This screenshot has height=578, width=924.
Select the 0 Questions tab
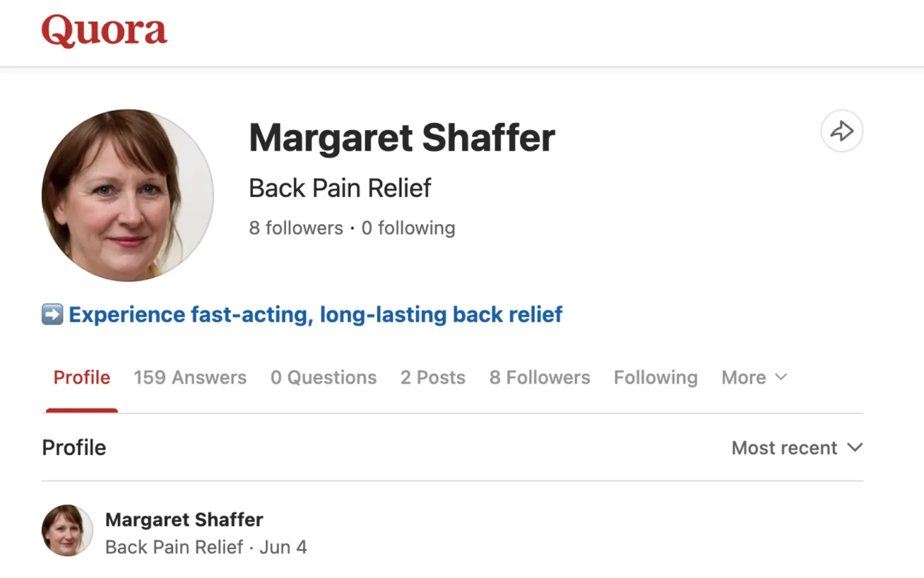pyautogui.click(x=324, y=378)
